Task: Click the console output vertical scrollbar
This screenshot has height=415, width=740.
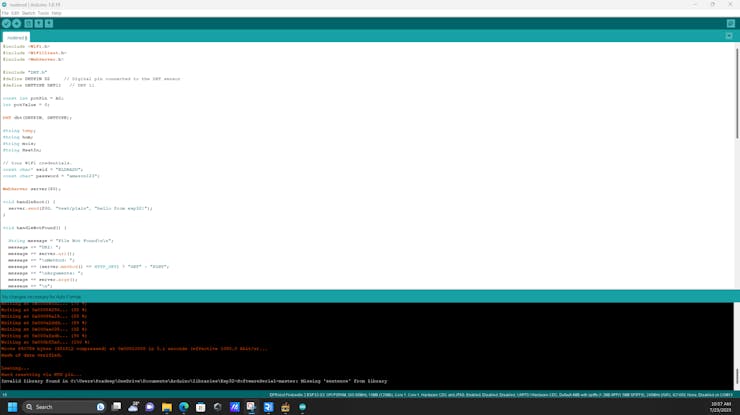Action: (737, 376)
